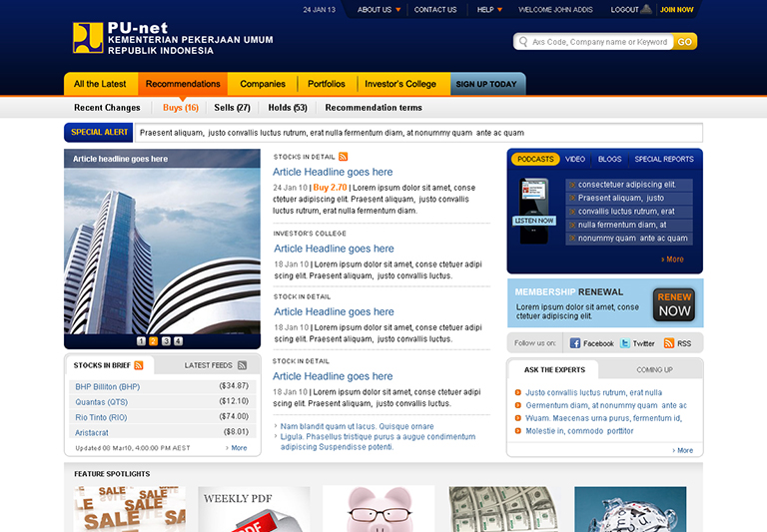Click the logout icon next to Logout
The height and width of the screenshot is (532, 767).
pyautogui.click(x=647, y=10)
